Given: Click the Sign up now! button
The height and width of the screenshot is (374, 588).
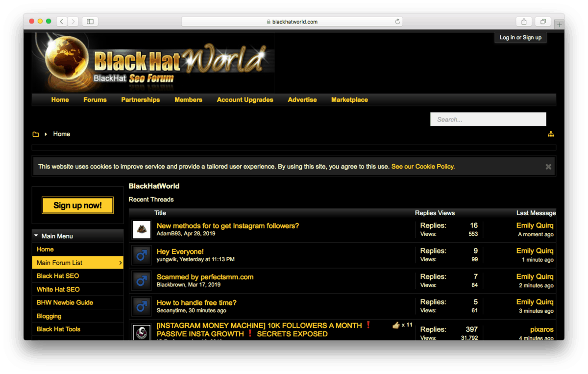Looking at the screenshot, I should pos(77,205).
